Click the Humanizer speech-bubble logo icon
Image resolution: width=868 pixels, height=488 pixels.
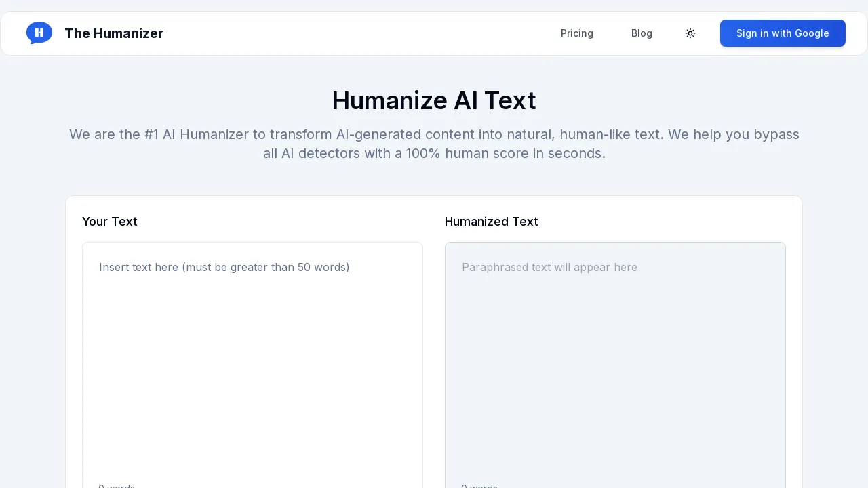pos(39,33)
